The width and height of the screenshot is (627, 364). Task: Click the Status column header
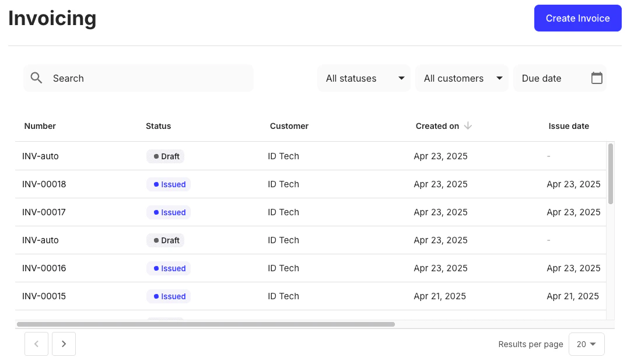tap(158, 125)
